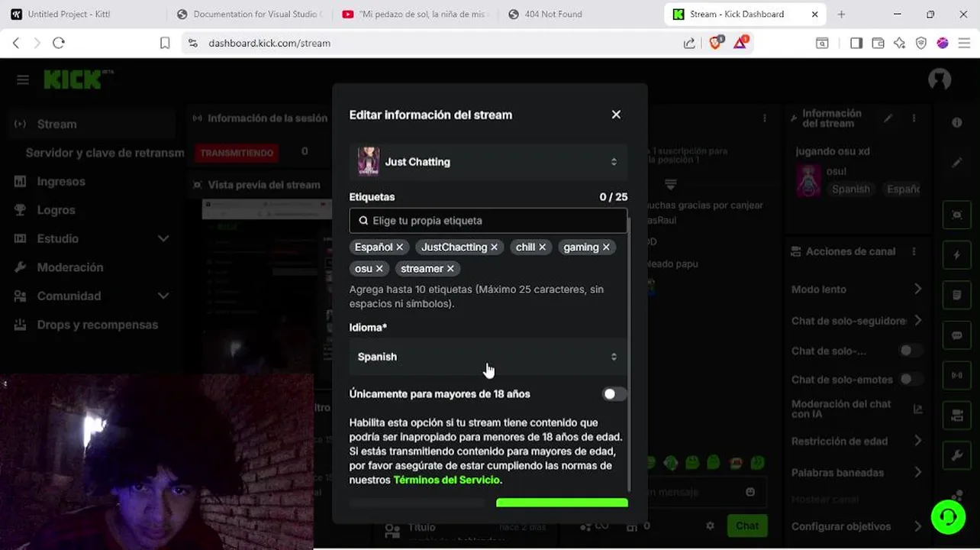Viewport: 980px width, 550px height.
Task: Toggle Chat de solo-emotes switch
Action: click(x=910, y=379)
